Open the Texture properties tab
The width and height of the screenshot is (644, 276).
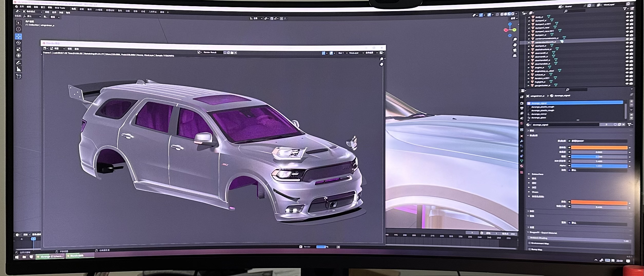pos(522,172)
